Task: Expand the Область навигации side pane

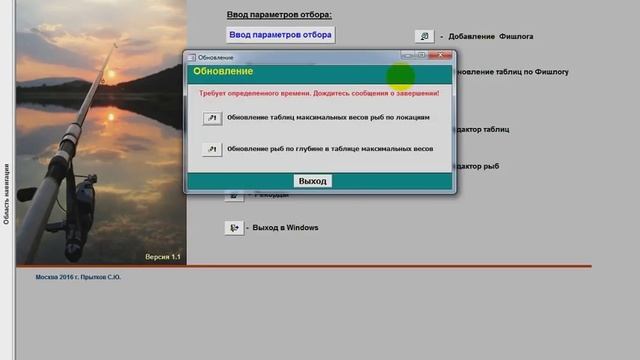Action: [x=7, y=194]
